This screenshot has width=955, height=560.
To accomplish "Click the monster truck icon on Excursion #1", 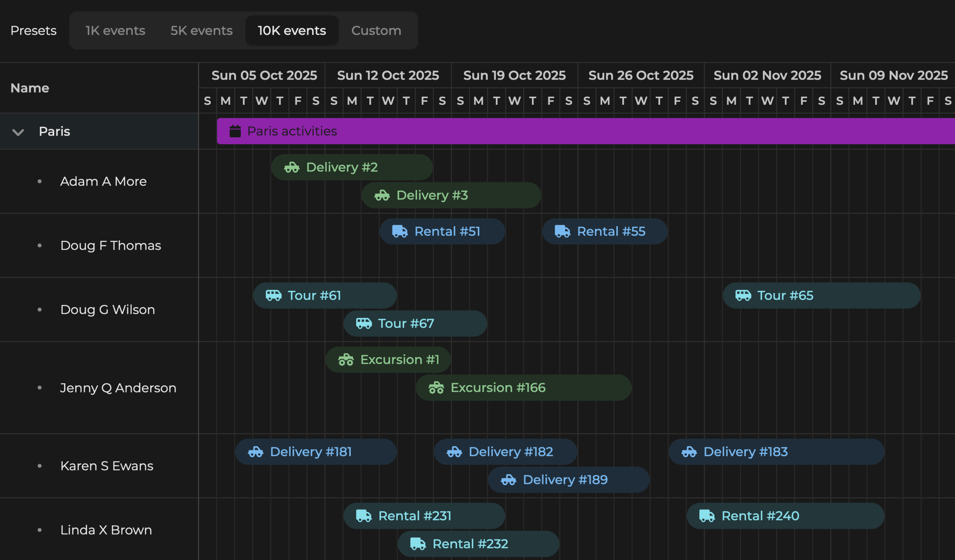I will 345,359.
